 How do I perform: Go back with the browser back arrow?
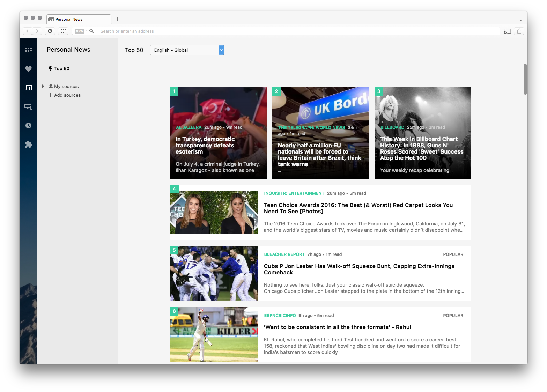coord(28,31)
